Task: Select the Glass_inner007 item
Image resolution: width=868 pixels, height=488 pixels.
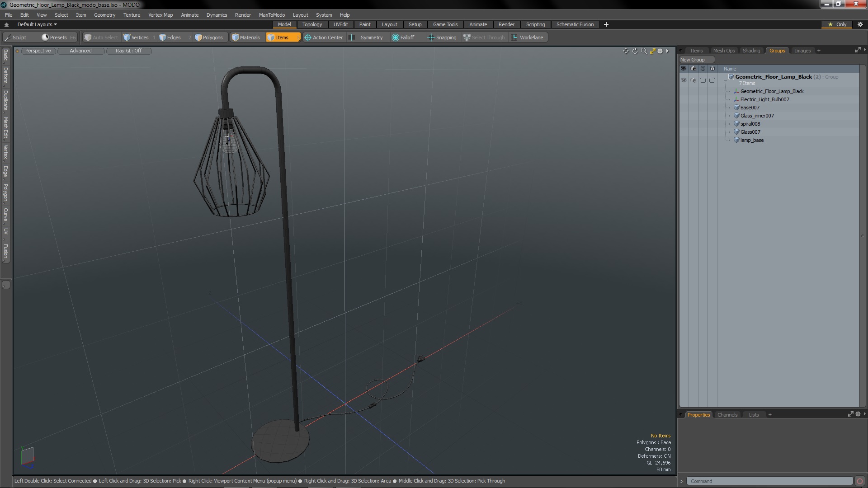Action: 757,116
